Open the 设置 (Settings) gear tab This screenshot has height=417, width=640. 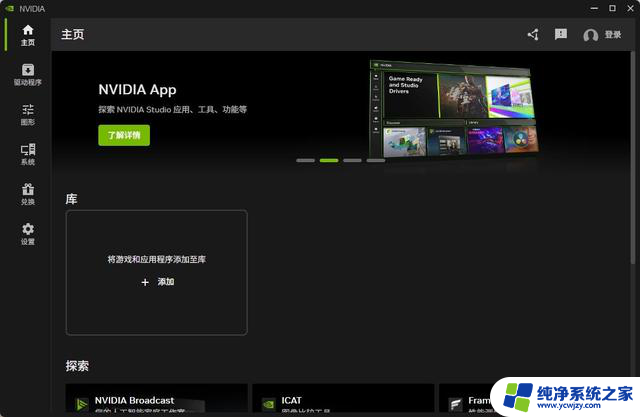[28, 234]
